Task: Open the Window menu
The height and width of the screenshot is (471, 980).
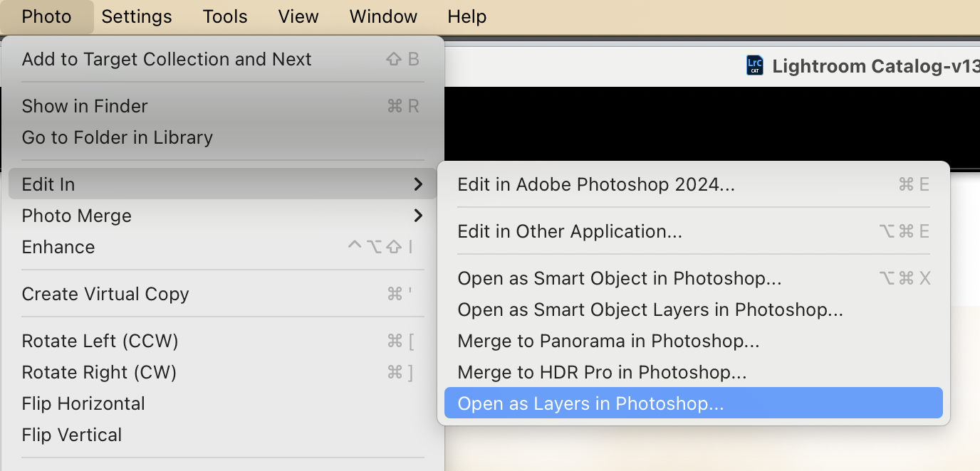Action: [x=383, y=16]
